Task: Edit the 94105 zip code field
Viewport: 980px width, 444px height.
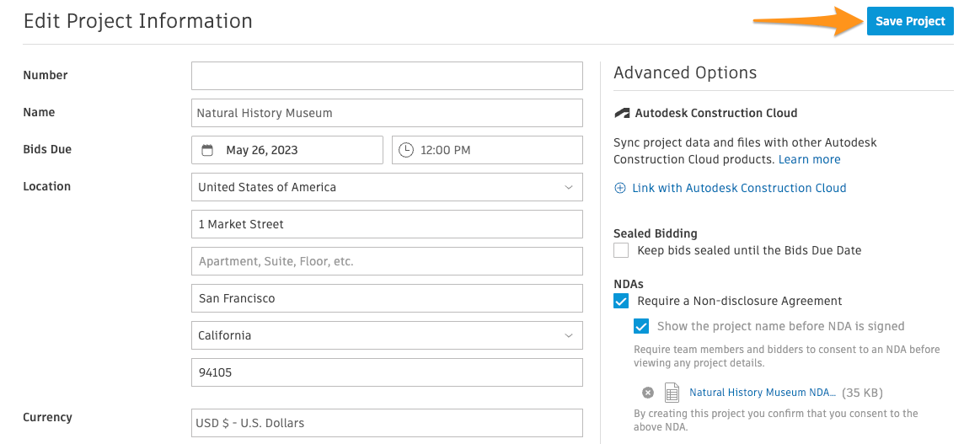Action: pos(387,372)
